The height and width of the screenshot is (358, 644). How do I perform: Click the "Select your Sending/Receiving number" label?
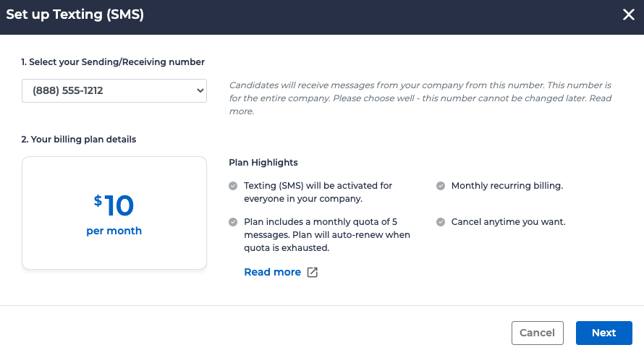click(113, 62)
